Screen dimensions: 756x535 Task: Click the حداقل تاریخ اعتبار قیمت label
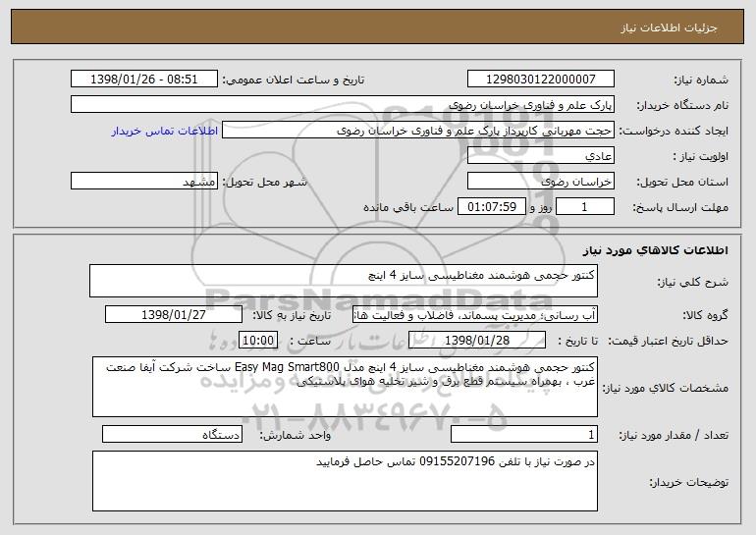pos(669,341)
